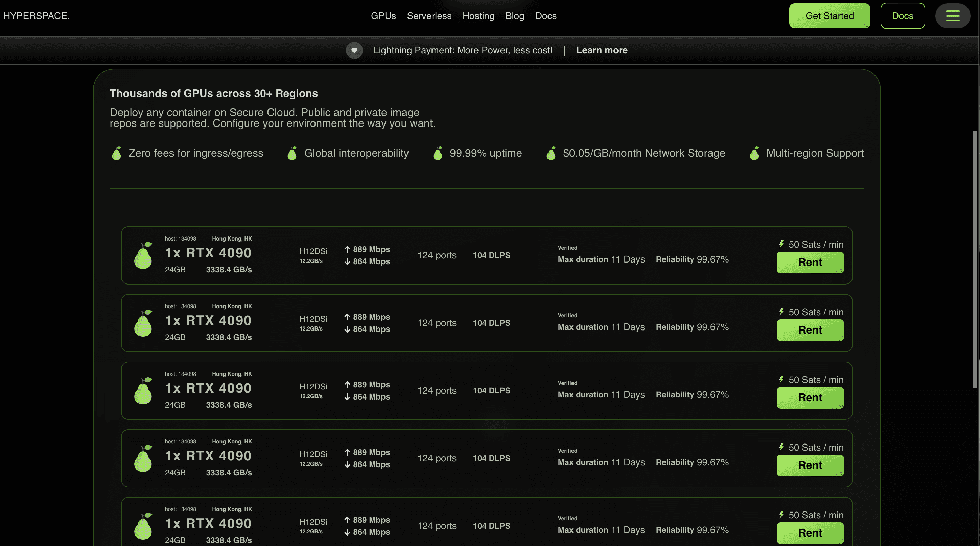Click lightning bolt icon in third listing price

coord(781,379)
